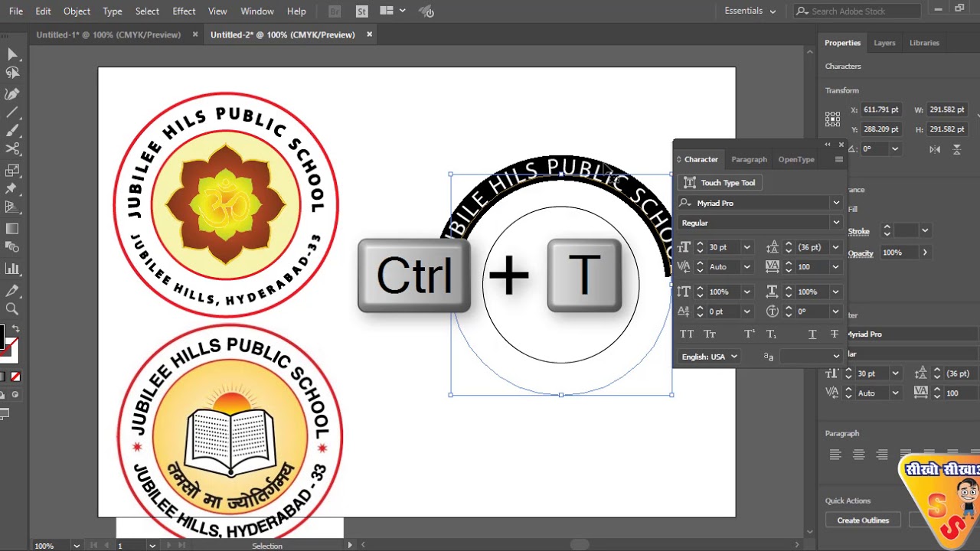The image size is (980, 551).
Task: Open the Type menu
Action: (x=113, y=11)
